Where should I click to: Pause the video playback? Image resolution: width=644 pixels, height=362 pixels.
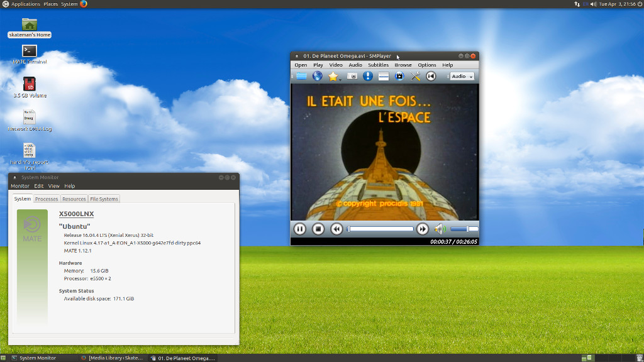tap(300, 229)
